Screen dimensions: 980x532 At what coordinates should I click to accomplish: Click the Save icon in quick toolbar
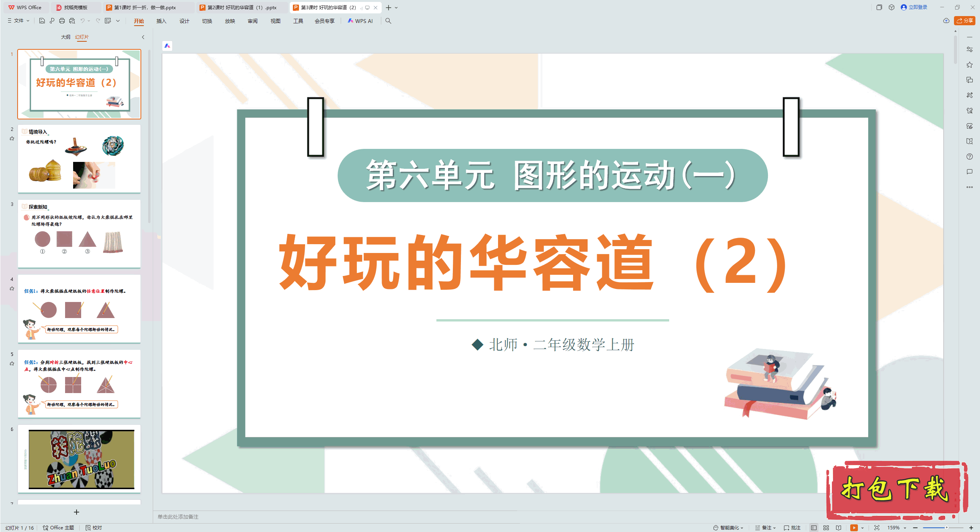[x=42, y=21]
